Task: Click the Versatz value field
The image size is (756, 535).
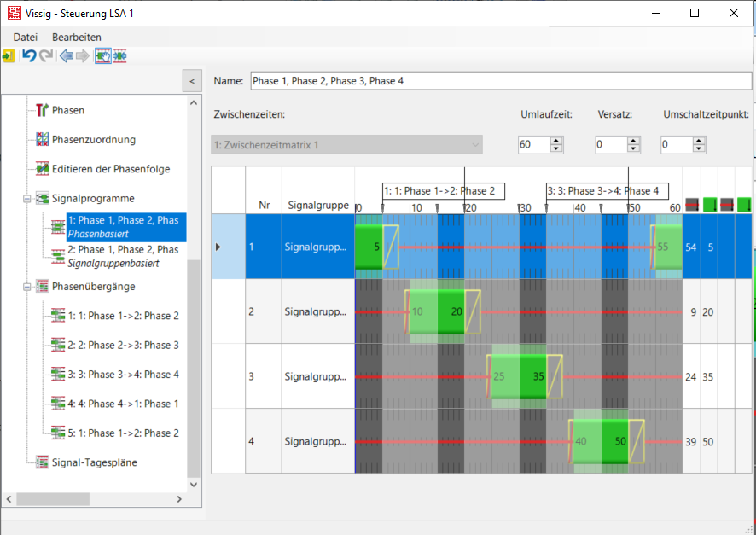Action: [x=611, y=144]
